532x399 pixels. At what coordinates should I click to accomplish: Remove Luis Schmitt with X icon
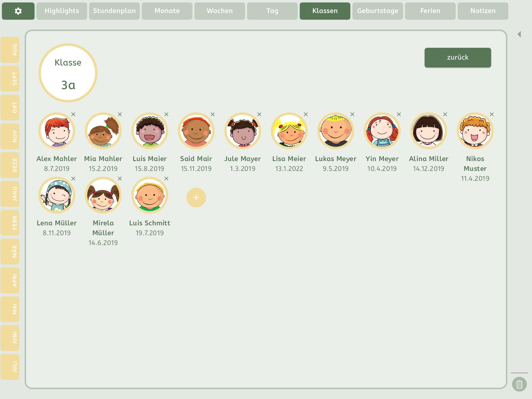click(x=166, y=179)
